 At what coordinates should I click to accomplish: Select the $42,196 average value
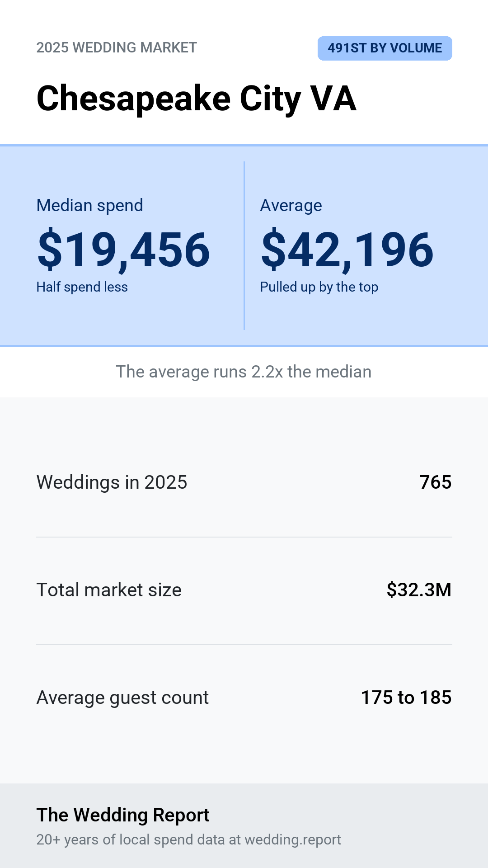pos(347,250)
